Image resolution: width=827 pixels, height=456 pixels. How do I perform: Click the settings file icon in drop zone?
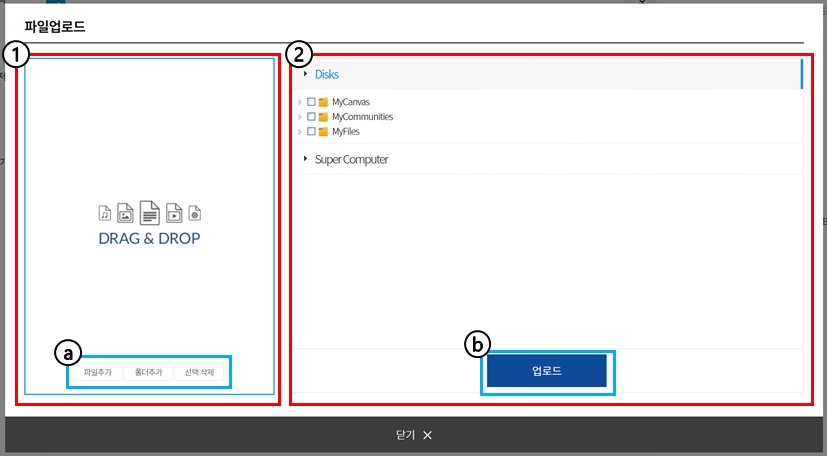[x=196, y=213]
